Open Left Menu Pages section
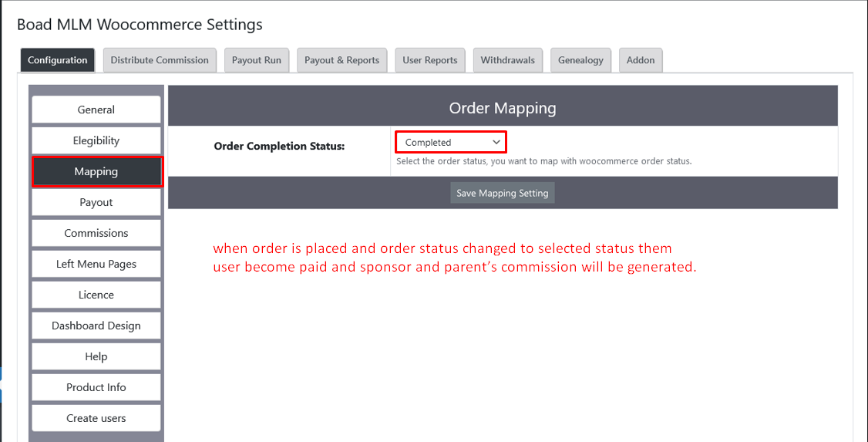Viewport: 868px width, 442px height. (x=96, y=265)
